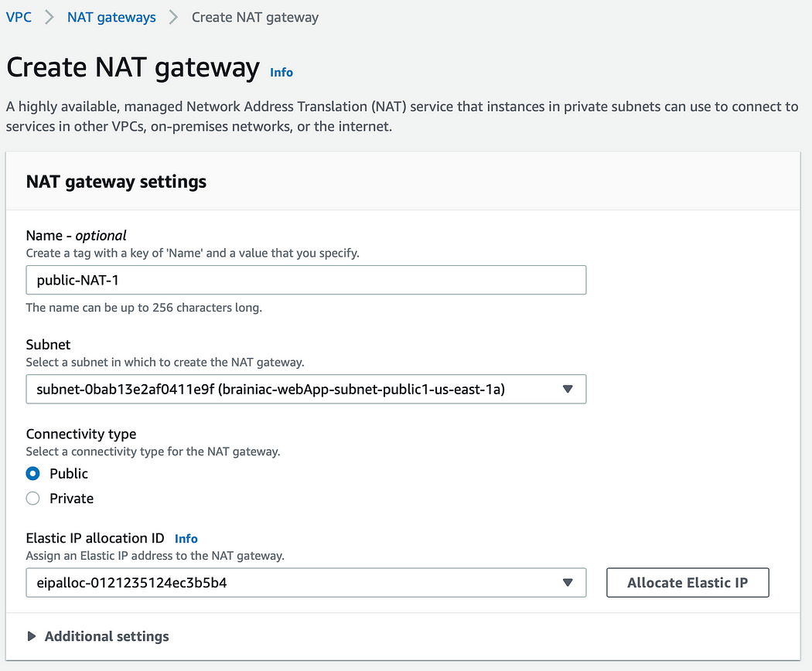Image resolution: width=812 pixels, height=671 pixels.
Task: Click 'Select a subnet in which to create' description
Action: click(x=165, y=362)
